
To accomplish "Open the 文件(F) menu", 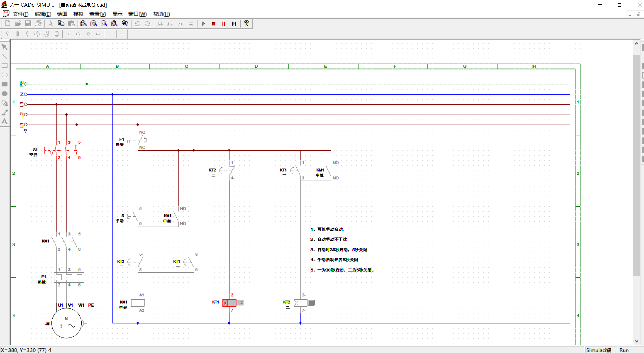I will (20, 14).
